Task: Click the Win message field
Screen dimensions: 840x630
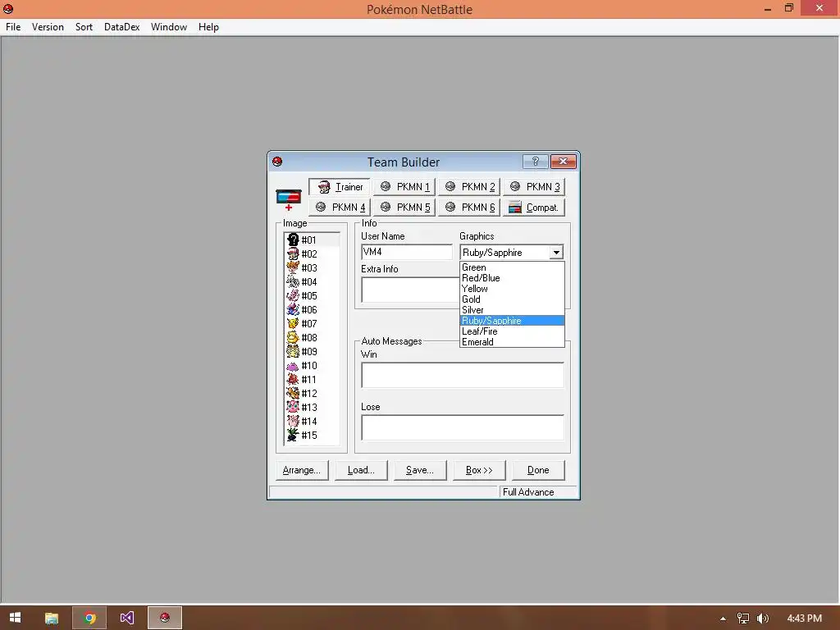Action: (463, 375)
